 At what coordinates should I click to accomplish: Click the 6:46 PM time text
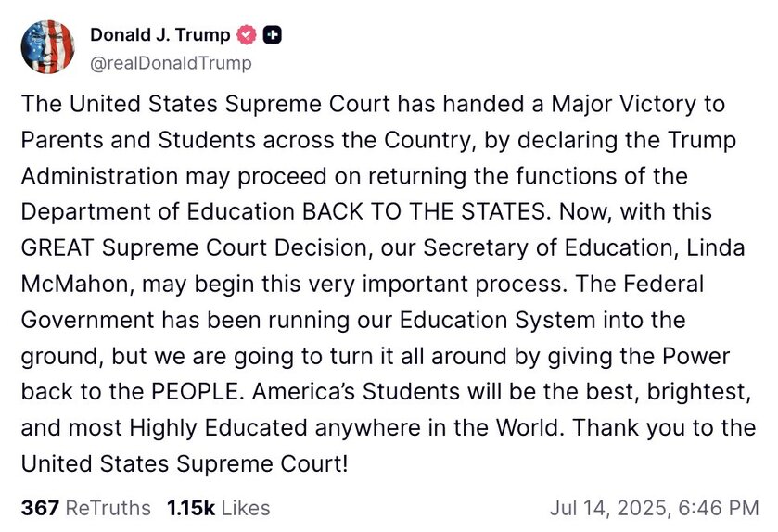pos(719,508)
